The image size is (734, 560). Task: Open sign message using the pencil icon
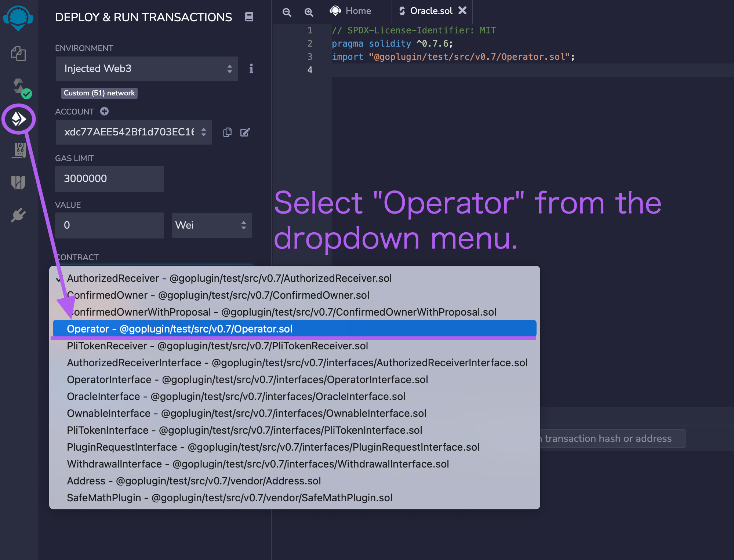pos(246,132)
